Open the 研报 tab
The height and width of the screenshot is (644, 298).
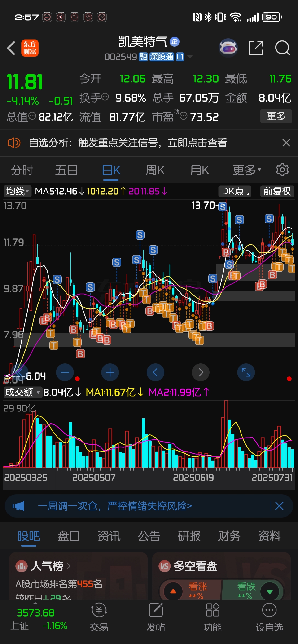coord(189,536)
